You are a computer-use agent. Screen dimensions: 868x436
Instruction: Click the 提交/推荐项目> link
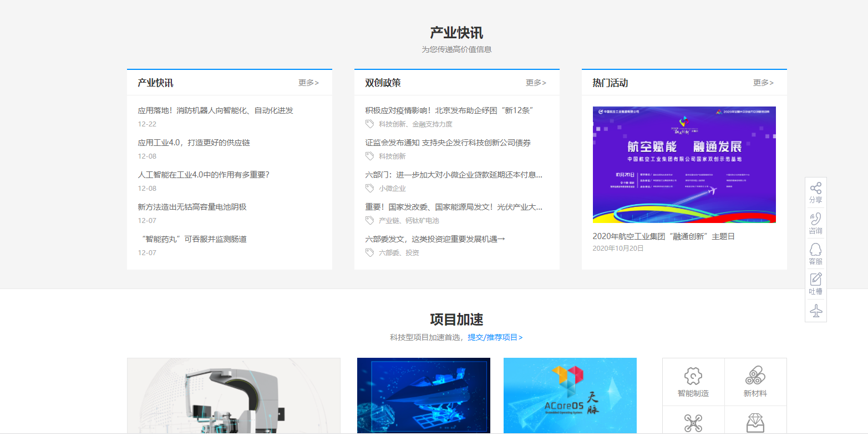point(495,337)
